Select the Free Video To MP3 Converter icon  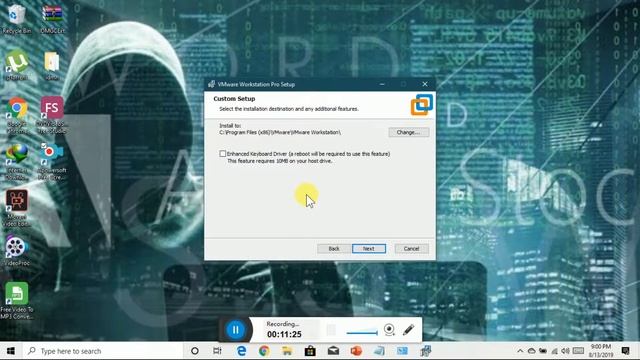coord(17,300)
